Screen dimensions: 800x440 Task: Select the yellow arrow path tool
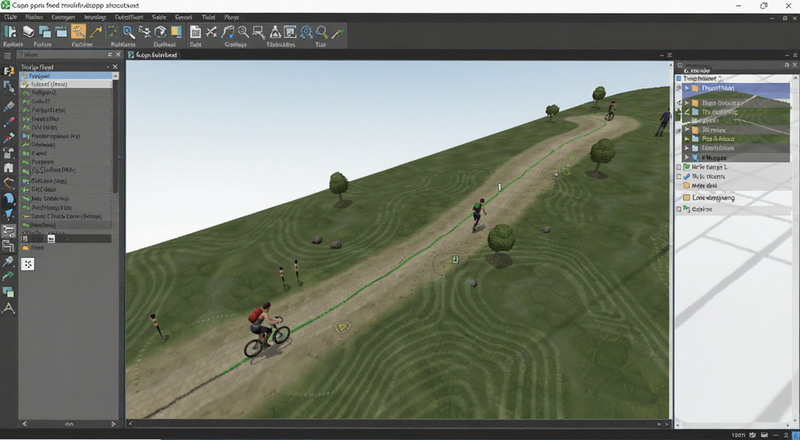point(95,32)
